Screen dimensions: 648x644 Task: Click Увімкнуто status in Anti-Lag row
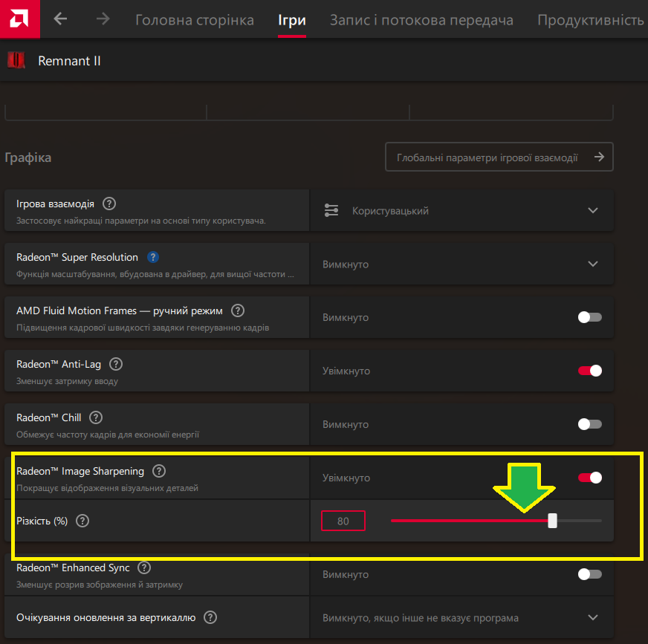pyautogui.click(x=346, y=371)
